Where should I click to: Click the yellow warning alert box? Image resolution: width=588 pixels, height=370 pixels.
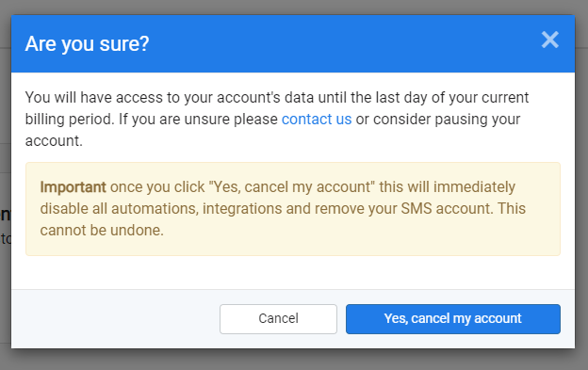click(x=293, y=209)
